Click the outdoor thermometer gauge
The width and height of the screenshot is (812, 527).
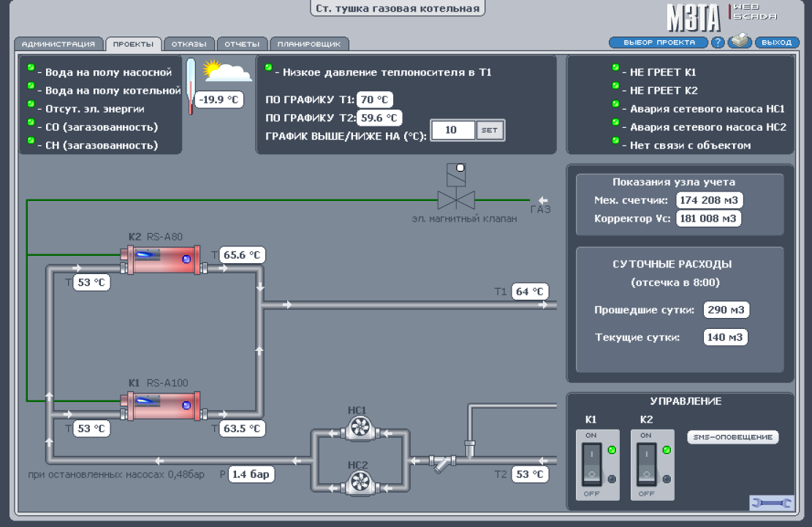click(x=191, y=86)
